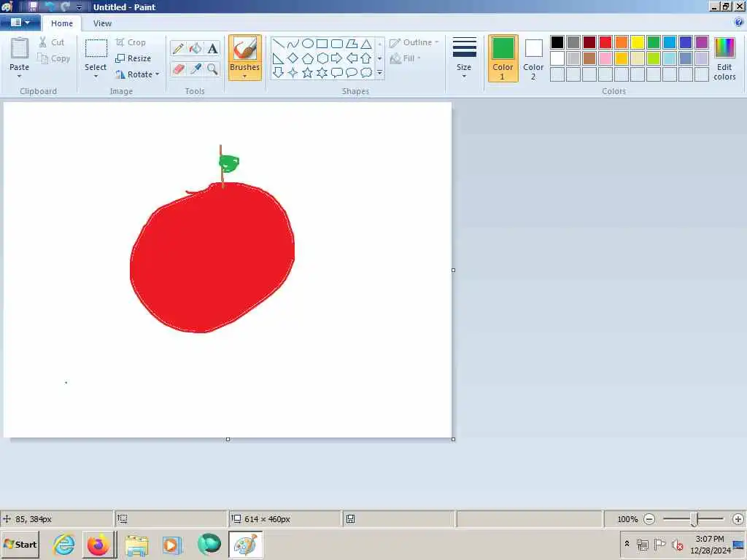Launch Firefox from the taskbar

(x=98, y=544)
